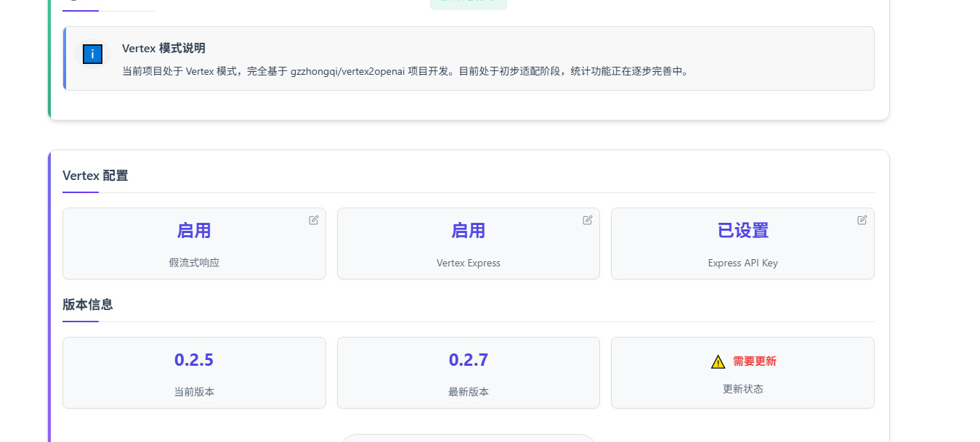Click the gzzhongqi/vertex2openai project description text
This screenshot has height=442, width=980.
coord(405,71)
